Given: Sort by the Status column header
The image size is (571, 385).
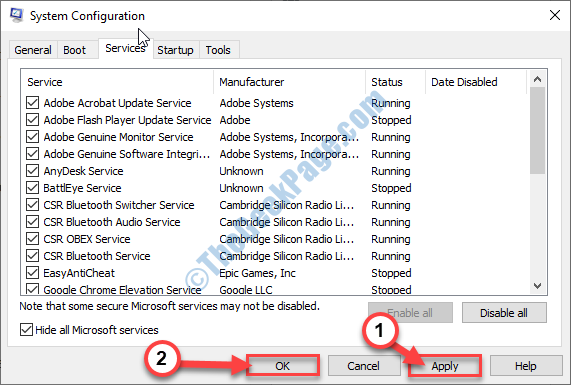Looking at the screenshot, I should point(395,82).
